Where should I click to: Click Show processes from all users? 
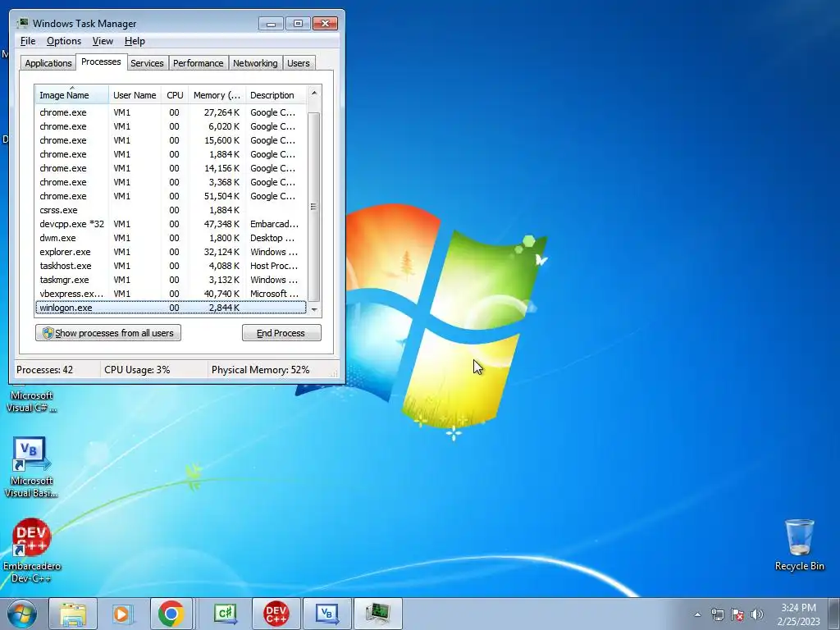click(x=108, y=333)
